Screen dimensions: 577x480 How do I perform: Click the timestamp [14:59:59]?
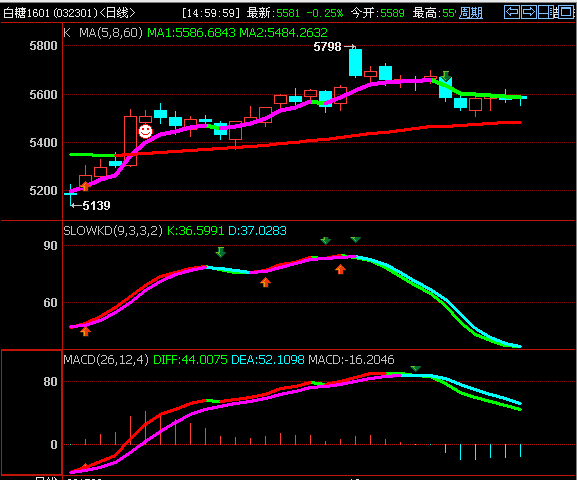(211, 13)
